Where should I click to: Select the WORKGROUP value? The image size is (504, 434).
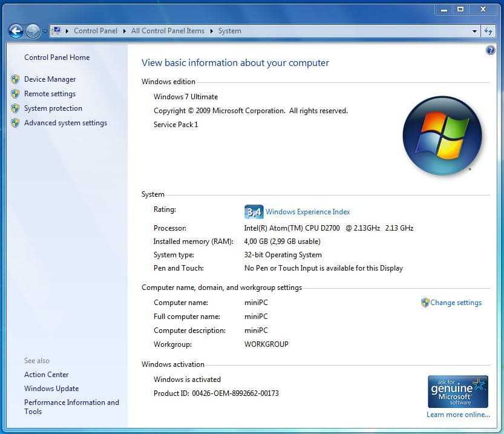point(266,344)
